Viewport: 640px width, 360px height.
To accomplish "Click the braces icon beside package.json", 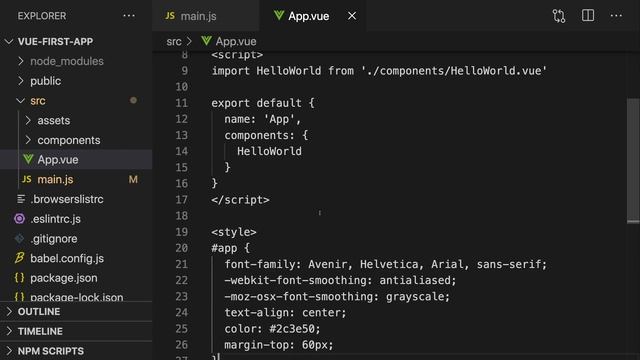I will click(19, 278).
